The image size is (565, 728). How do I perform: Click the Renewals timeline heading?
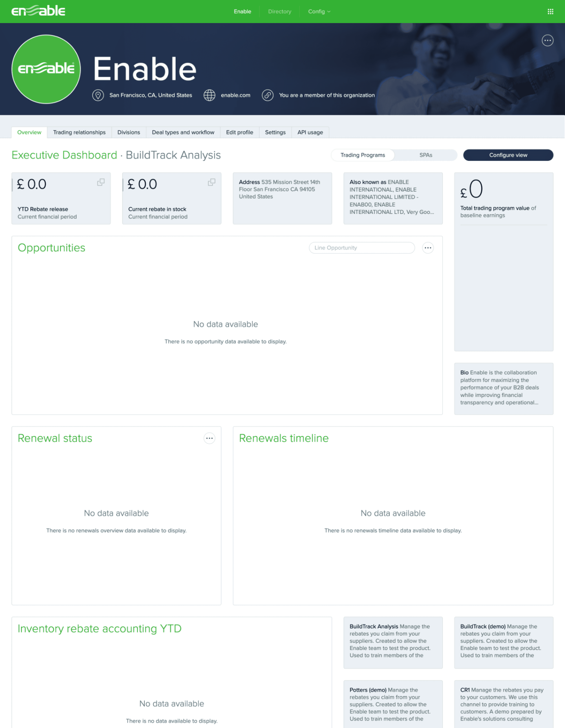click(x=284, y=438)
